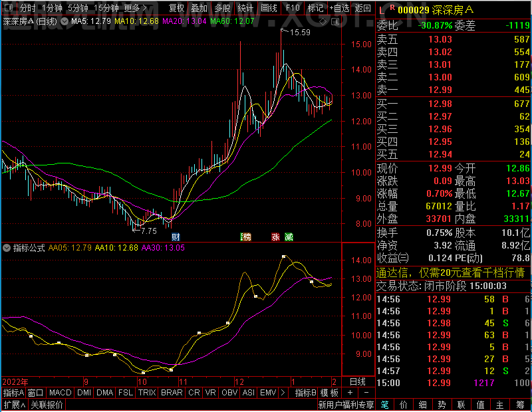532x412 pixels.
Task: Select the OBV indicator
Action: coord(229,393)
